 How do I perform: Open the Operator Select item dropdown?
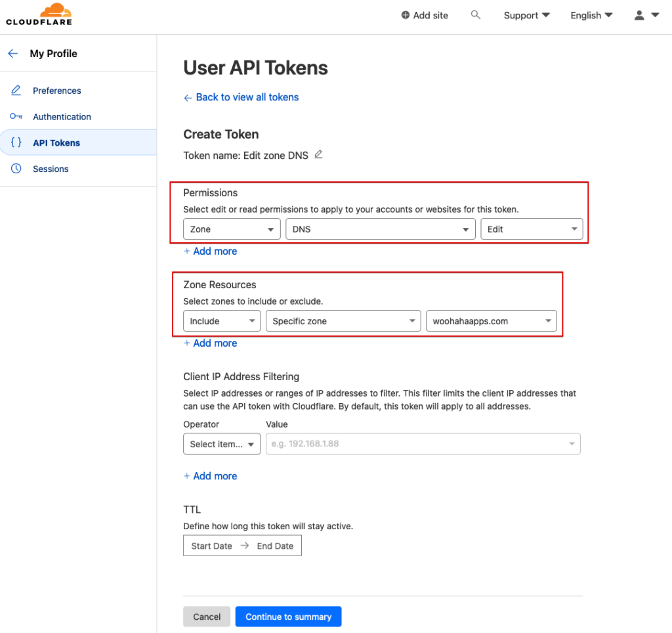pos(222,444)
